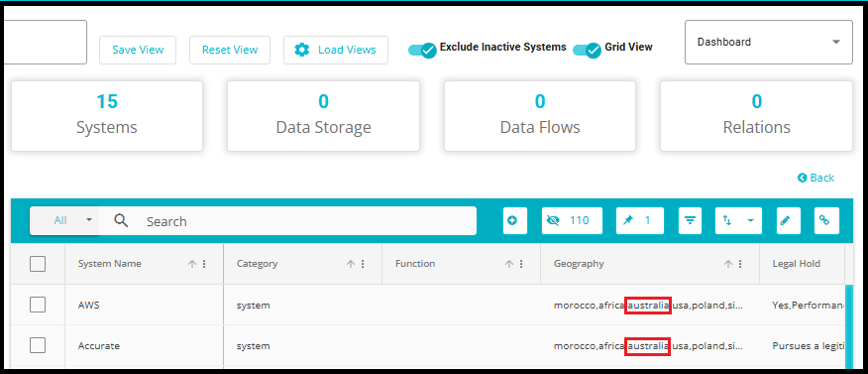Image resolution: width=868 pixels, height=374 pixels.
Task: Click the chain link icon
Action: point(826,220)
